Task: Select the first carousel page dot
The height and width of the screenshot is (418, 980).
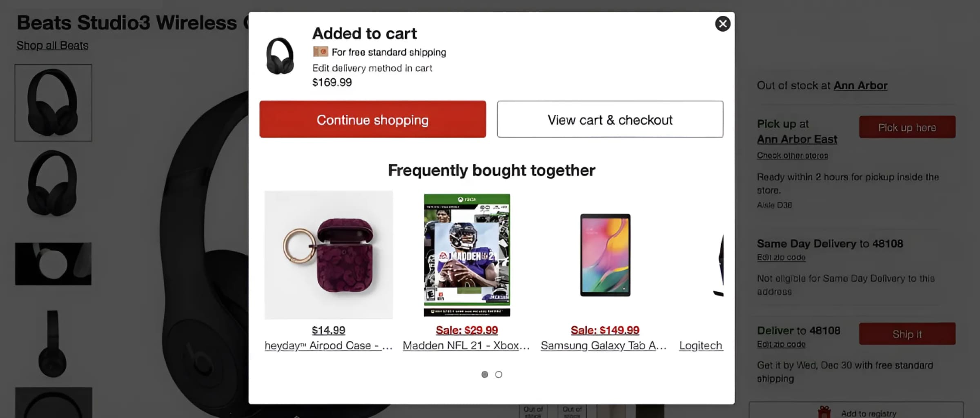Action: coord(485,374)
